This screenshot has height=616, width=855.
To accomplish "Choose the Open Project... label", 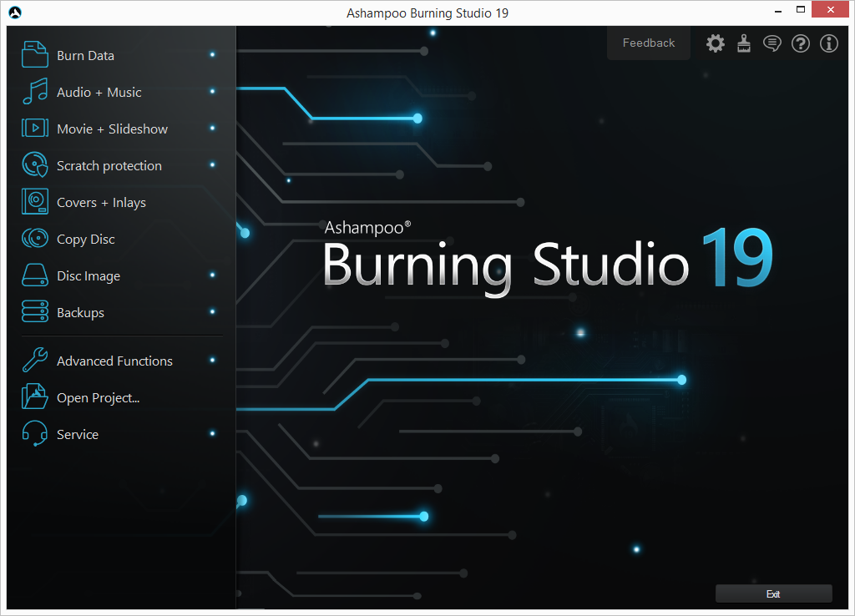I will tap(99, 398).
